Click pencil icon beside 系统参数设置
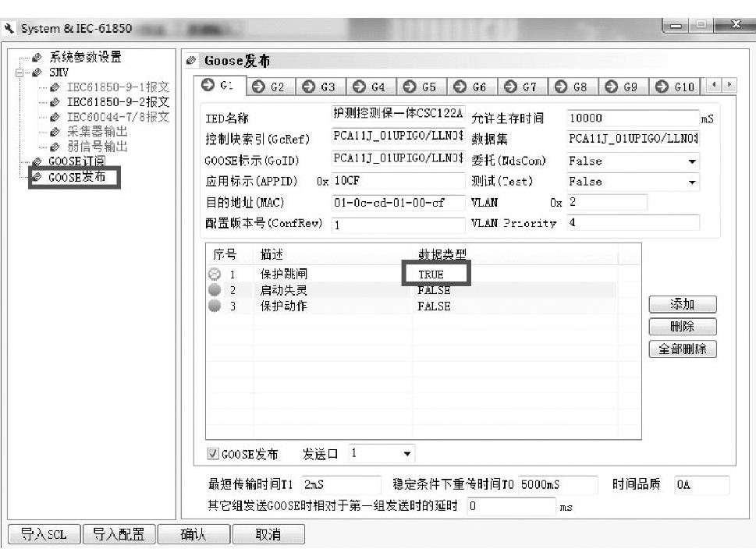Viewport: 756px width, 549px height. click(37, 58)
